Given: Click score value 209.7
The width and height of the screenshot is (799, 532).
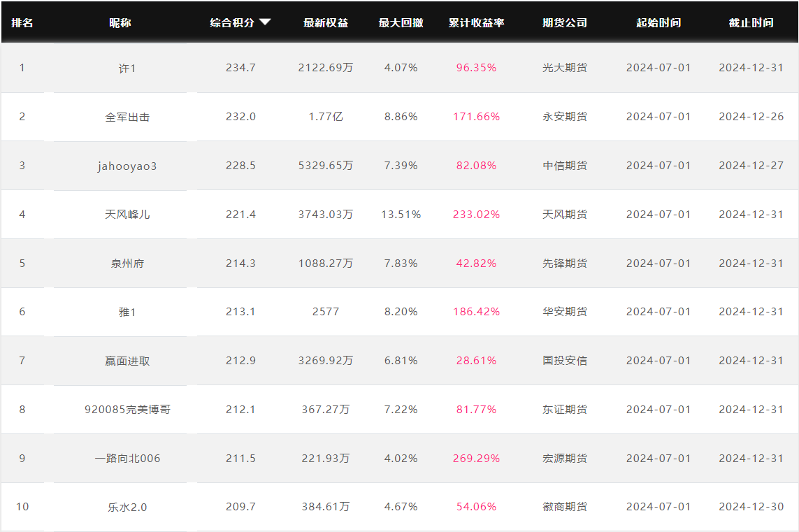Looking at the screenshot, I should 240,507.
